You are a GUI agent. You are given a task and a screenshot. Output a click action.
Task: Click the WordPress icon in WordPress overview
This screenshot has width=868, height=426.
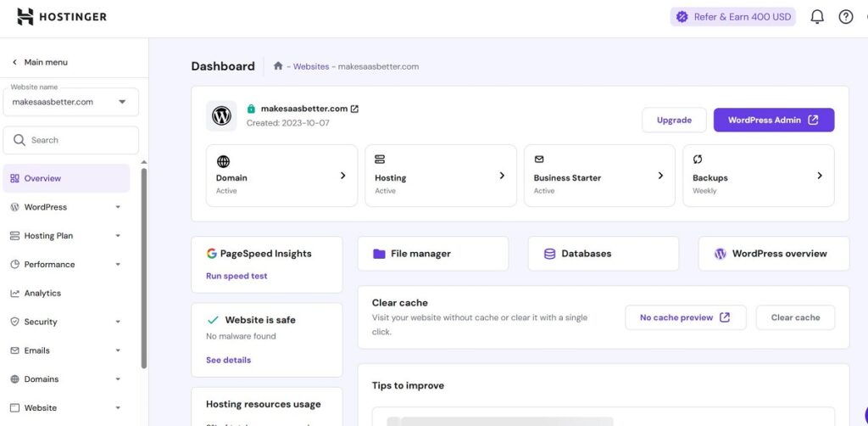(721, 254)
